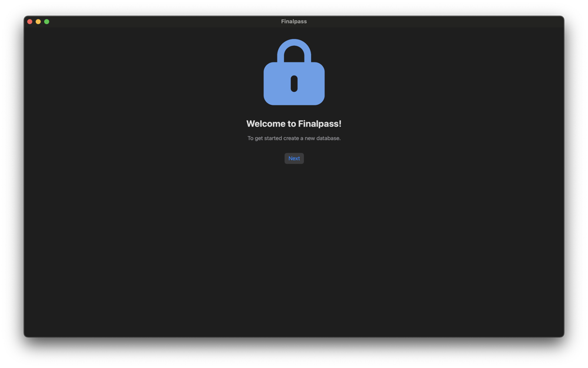Click the yellow traffic-light window control
588x368 pixels.
click(38, 22)
